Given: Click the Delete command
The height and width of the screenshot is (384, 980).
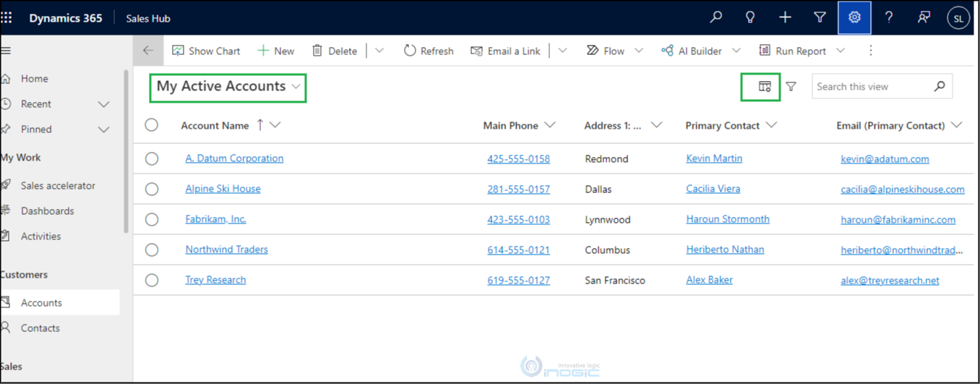Looking at the screenshot, I should [335, 51].
